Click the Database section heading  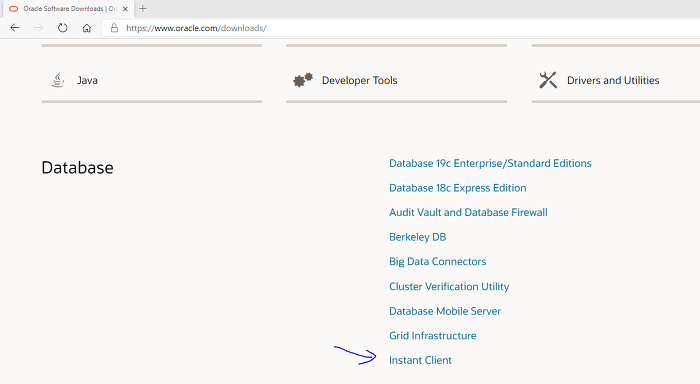(x=77, y=168)
